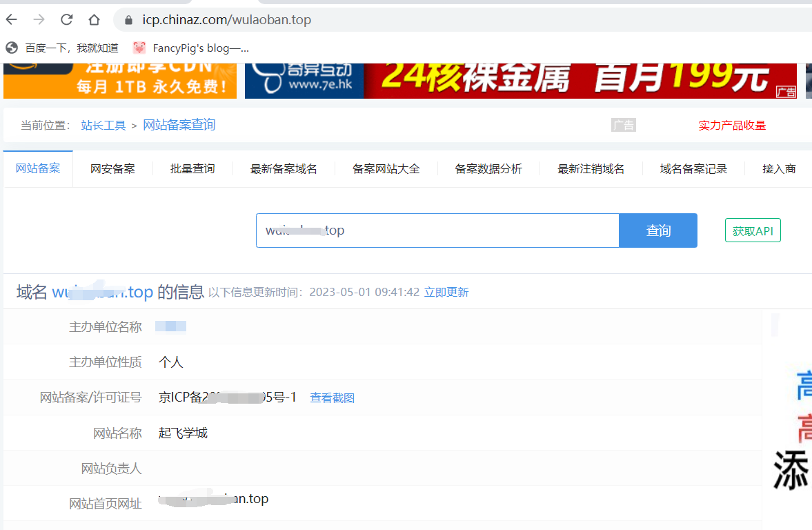Click the 立即更新 link
This screenshot has height=530, width=812.
pyautogui.click(x=446, y=293)
